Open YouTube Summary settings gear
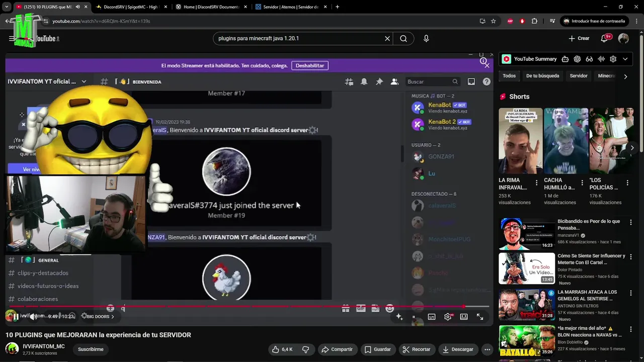Viewport: 644px width, 362px height. point(613,59)
